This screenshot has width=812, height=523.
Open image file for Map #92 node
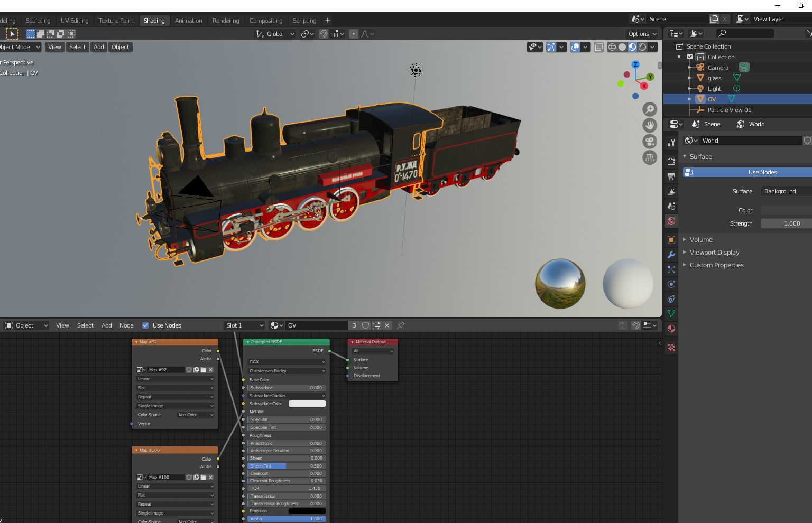coord(203,370)
